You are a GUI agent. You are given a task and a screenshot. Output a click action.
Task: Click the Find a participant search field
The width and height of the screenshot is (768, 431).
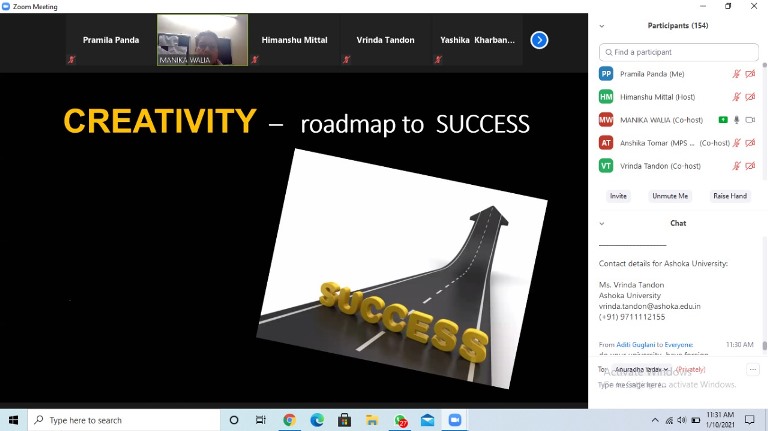tap(678, 52)
